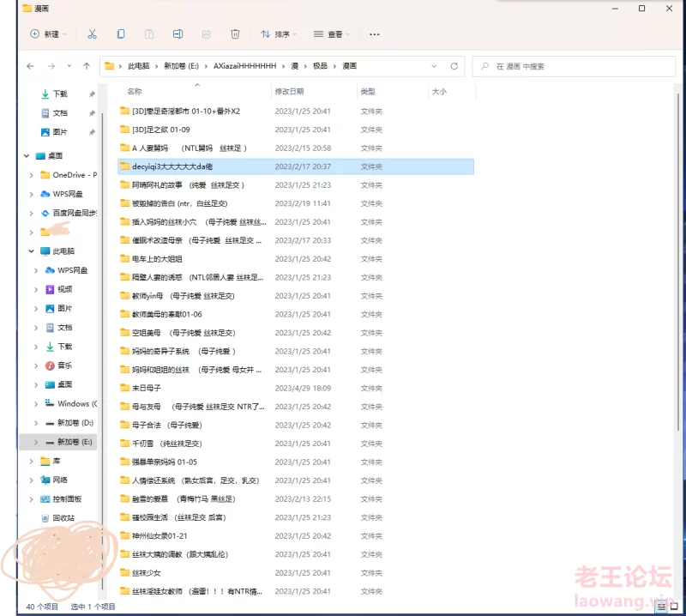
Task: Click folder icon beside 丝袜少女
Action: [x=124, y=572]
